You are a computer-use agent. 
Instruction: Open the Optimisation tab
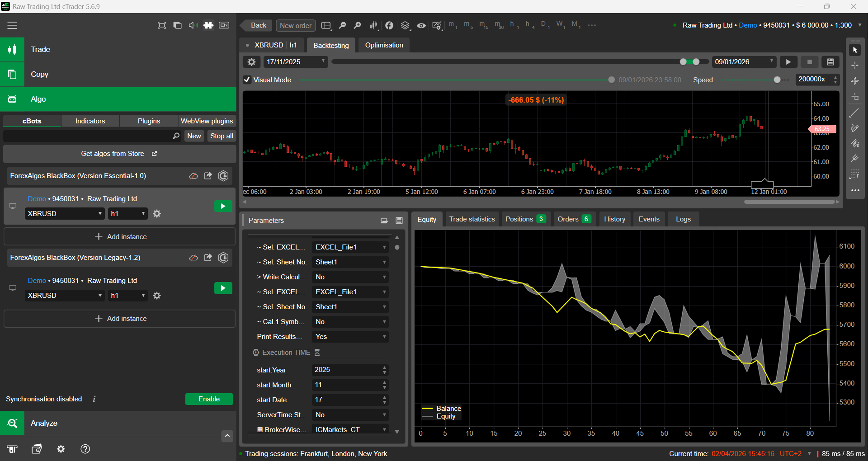click(384, 45)
